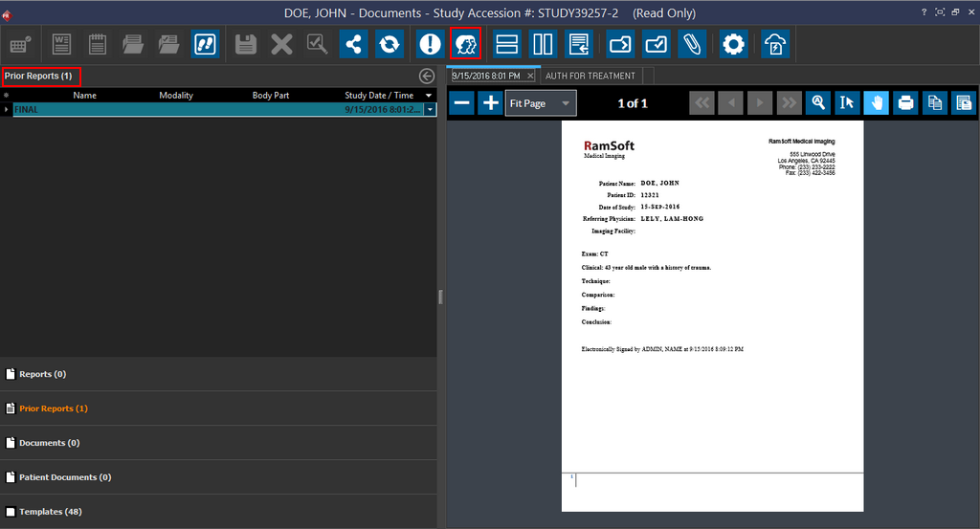Click the refresh arrows icon
This screenshot has width=980, height=529.
(x=389, y=44)
